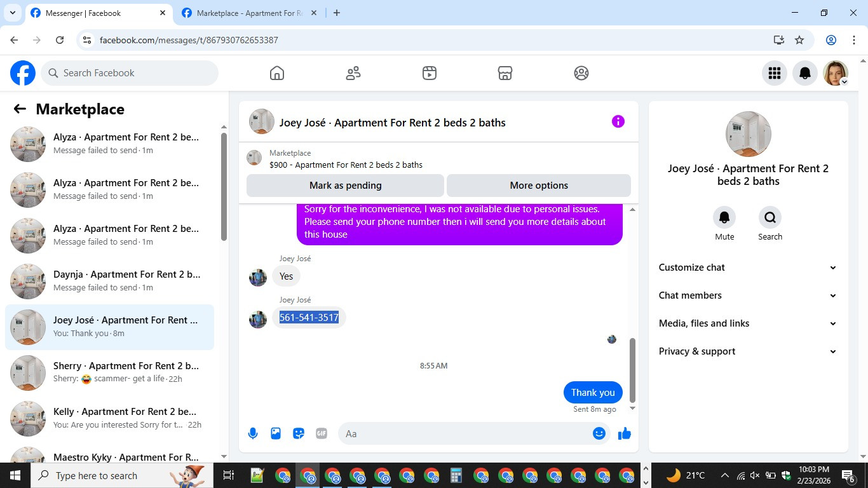Click the More options button
Viewport: 868px width, 488px height.
click(x=539, y=186)
